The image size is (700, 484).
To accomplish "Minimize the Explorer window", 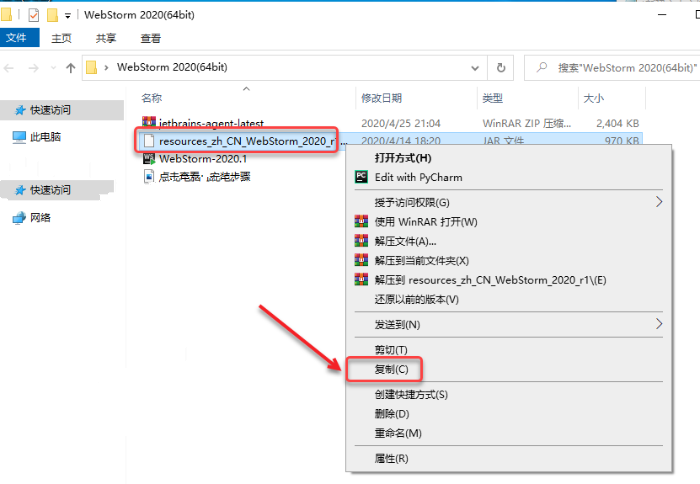I will pyautogui.click(x=662, y=15).
